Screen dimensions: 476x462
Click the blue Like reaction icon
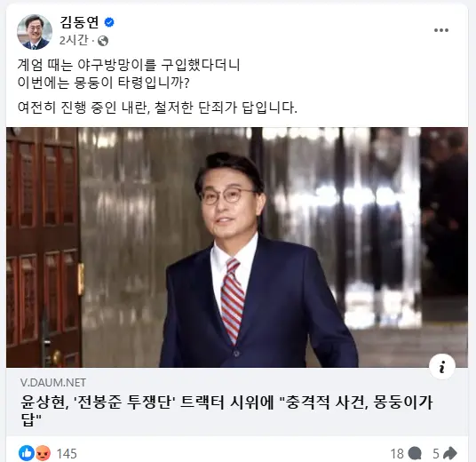point(27,453)
